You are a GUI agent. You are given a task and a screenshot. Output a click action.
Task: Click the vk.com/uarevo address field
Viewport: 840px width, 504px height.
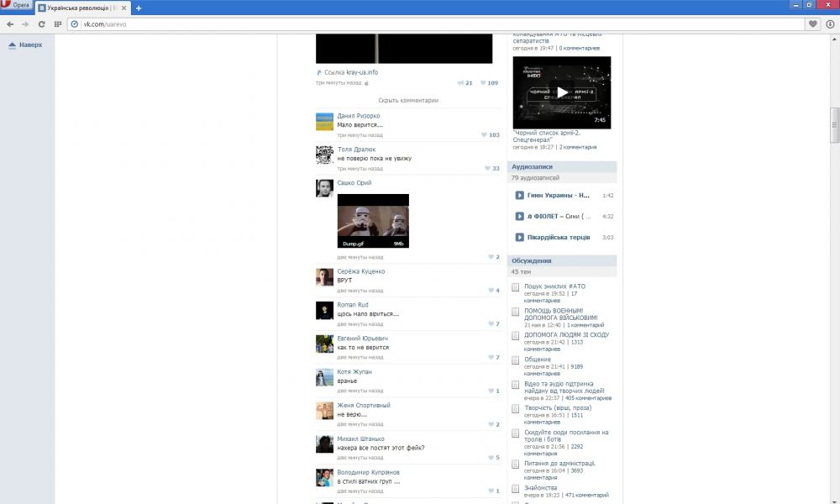click(436, 24)
